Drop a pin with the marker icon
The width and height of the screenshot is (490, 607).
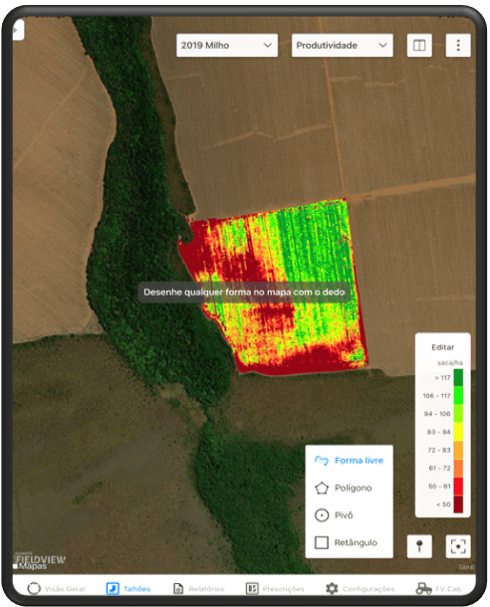click(419, 546)
